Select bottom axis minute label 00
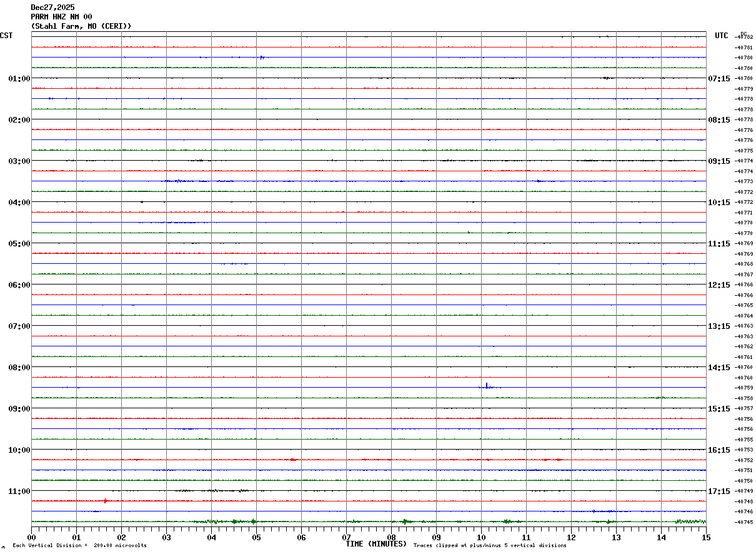This screenshot has width=756, height=554. pyautogui.click(x=31, y=537)
